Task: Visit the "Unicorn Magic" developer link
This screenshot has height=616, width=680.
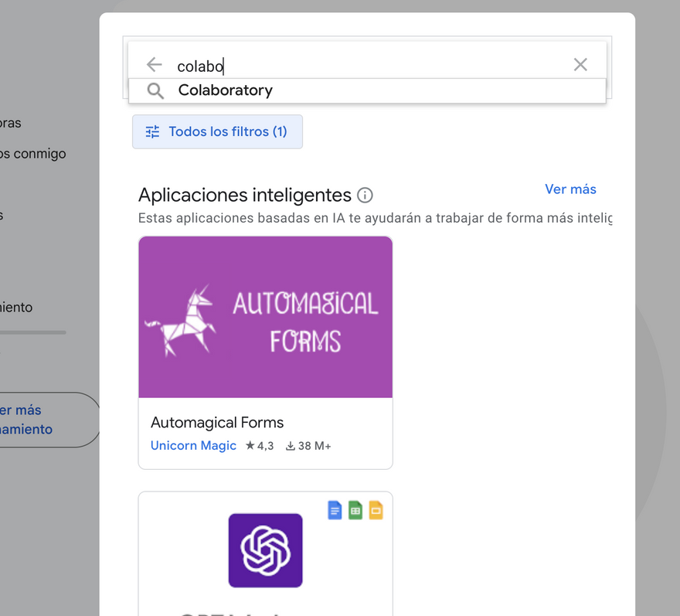Action: point(193,445)
